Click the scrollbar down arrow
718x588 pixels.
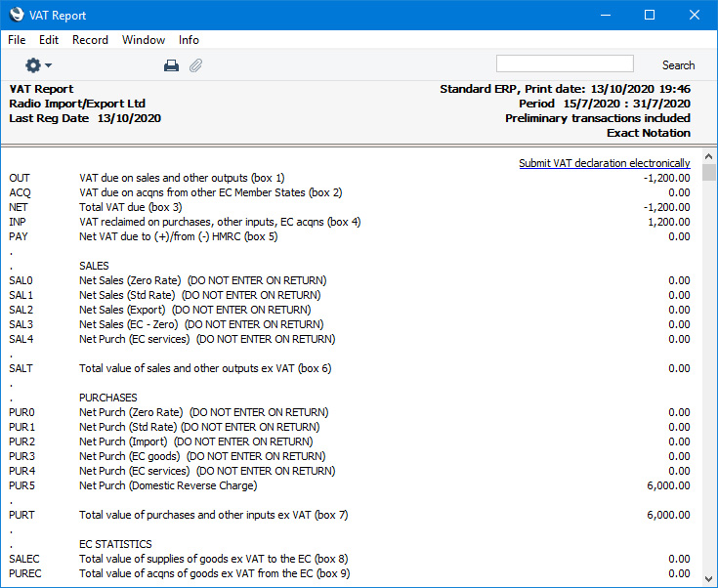709,579
